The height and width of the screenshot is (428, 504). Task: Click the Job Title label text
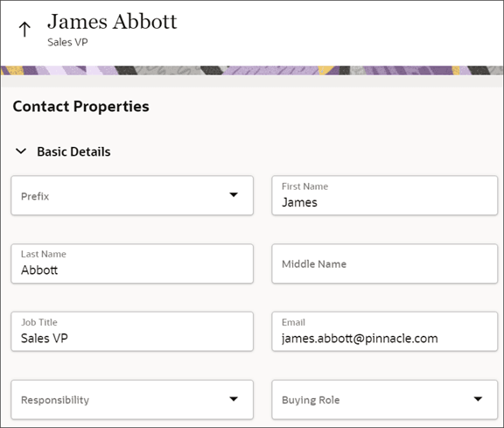point(39,322)
